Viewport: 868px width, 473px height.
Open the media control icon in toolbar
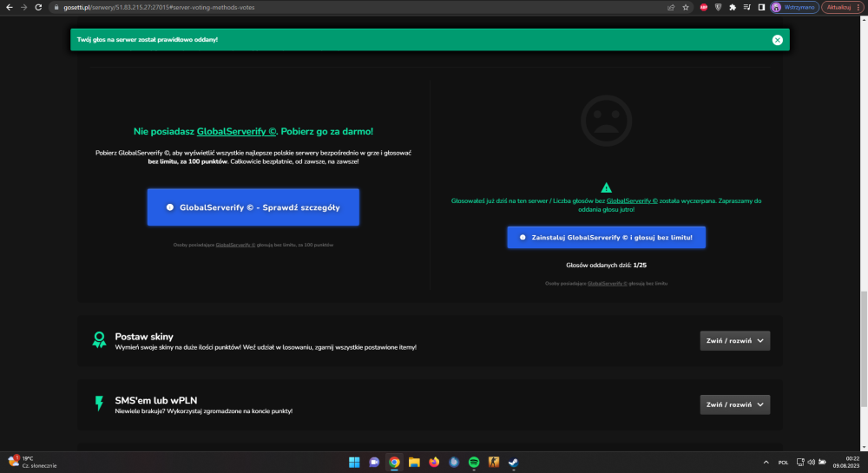pyautogui.click(x=746, y=7)
